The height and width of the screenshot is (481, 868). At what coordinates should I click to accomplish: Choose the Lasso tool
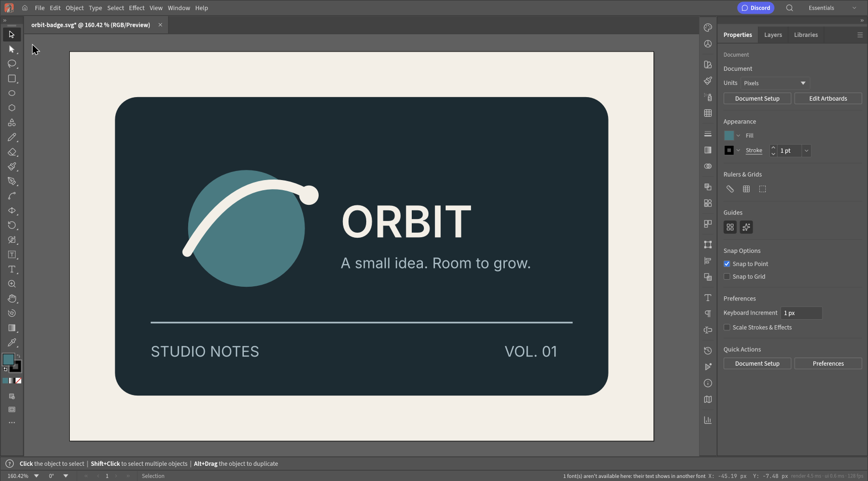(x=12, y=64)
